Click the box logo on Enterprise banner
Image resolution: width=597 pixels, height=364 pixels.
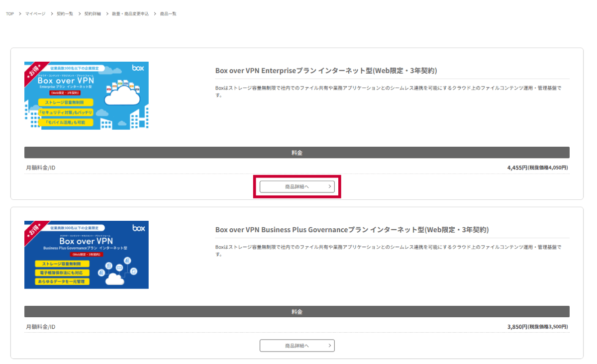(138, 68)
